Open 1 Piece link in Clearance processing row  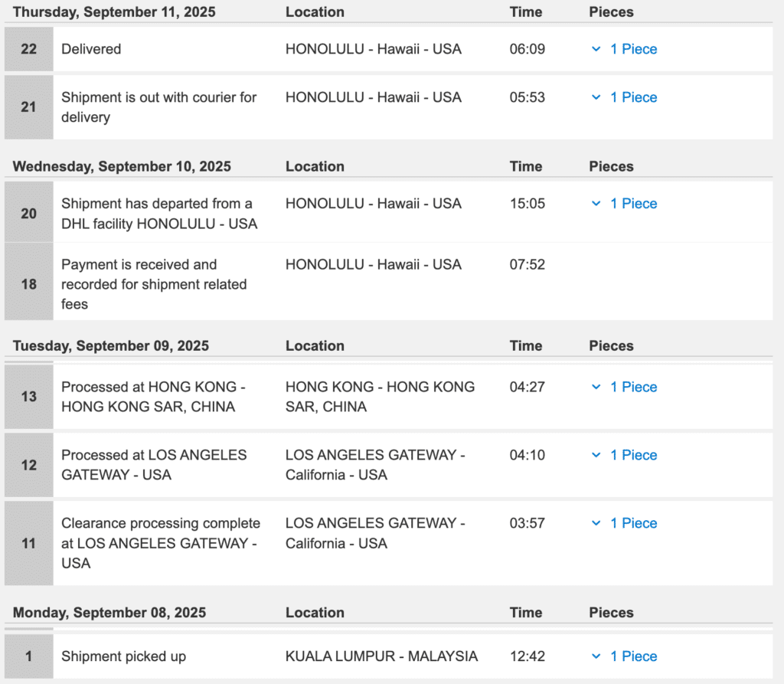pos(633,523)
